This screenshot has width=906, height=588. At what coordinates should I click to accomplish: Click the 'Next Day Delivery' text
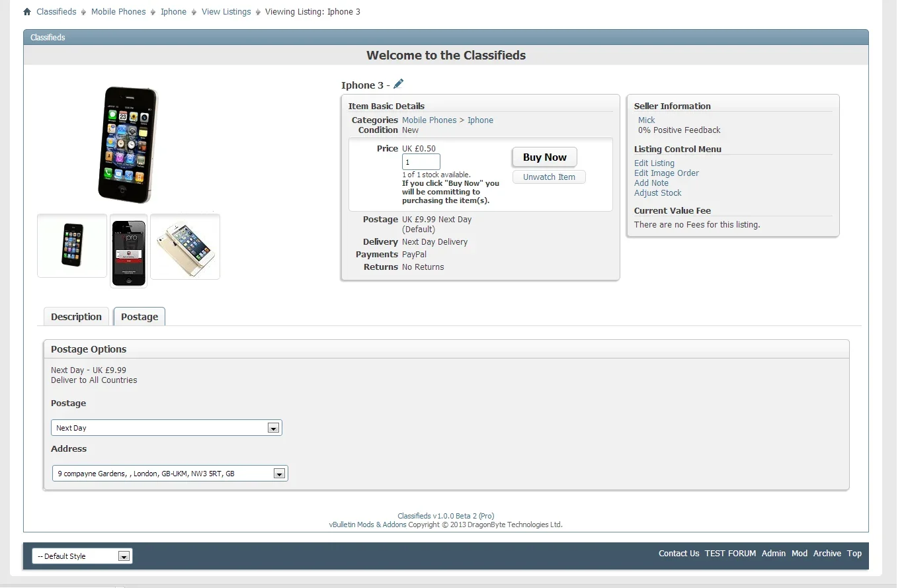click(x=434, y=242)
